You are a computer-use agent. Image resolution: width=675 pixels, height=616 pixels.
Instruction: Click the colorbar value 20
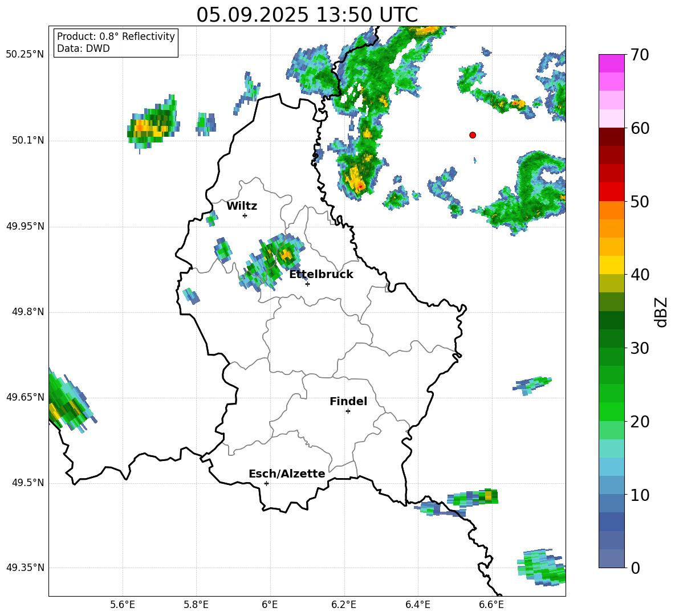click(x=640, y=422)
